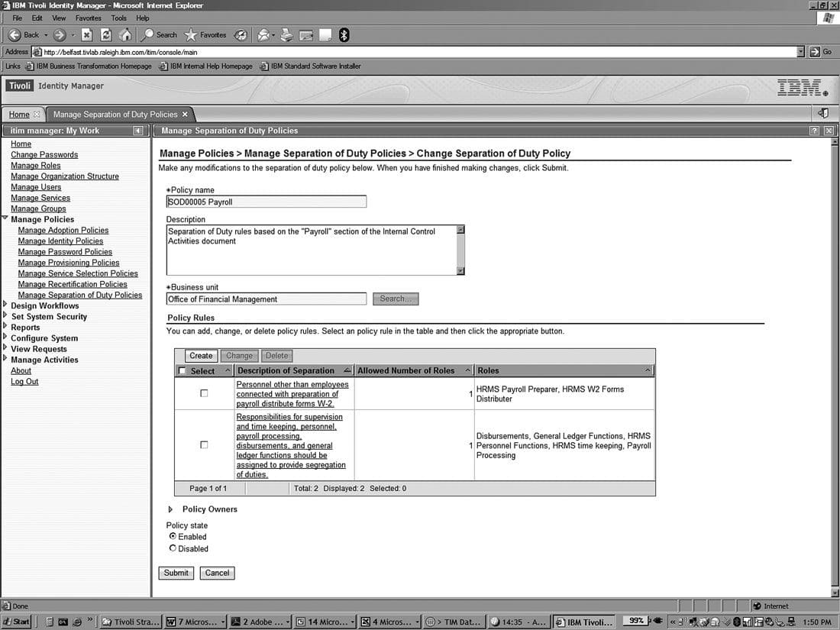Refresh the page using the Refresh icon
Image resolution: width=840 pixels, height=630 pixels.
coord(106,35)
